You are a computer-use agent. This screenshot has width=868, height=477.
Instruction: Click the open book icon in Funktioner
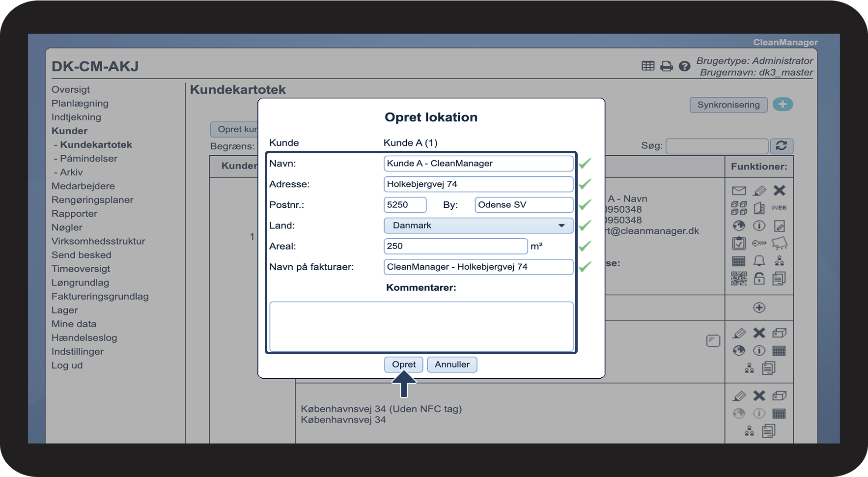click(x=759, y=208)
